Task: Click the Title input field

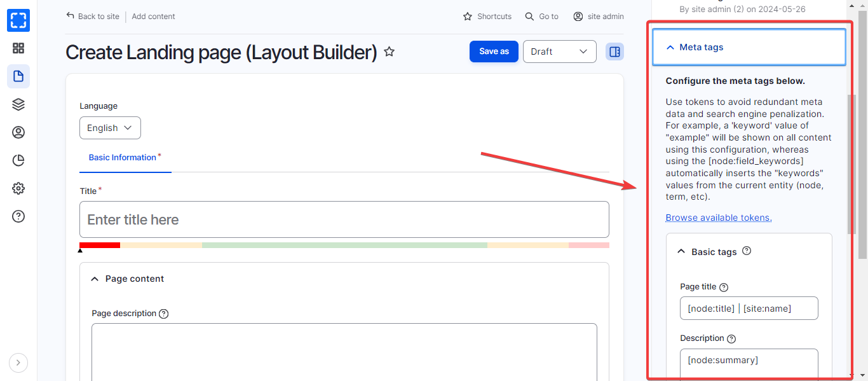Action: tap(344, 219)
